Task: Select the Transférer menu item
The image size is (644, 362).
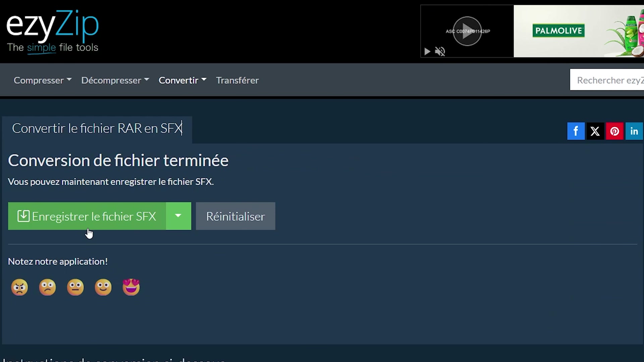Action: 237,80
